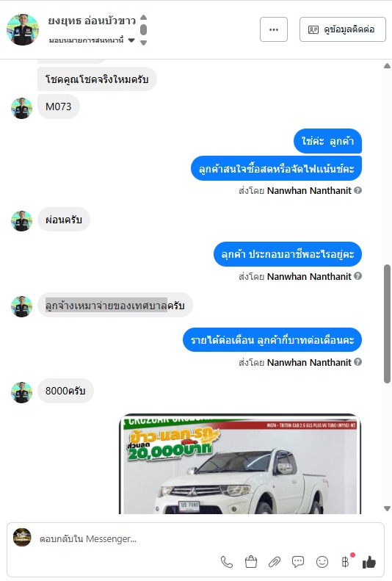This screenshot has height=581, width=392.
Task: Open the Triton truck image thumbnail
Action: [x=240, y=463]
